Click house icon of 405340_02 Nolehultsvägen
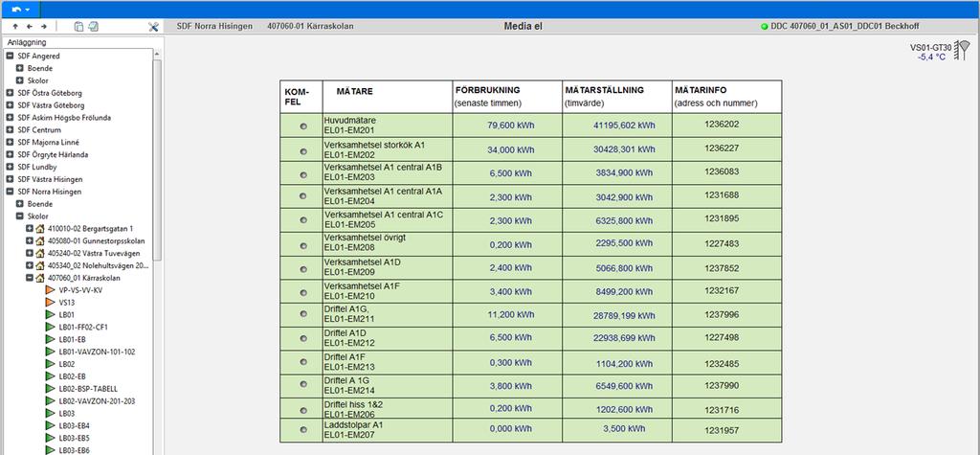 tap(40, 265)
